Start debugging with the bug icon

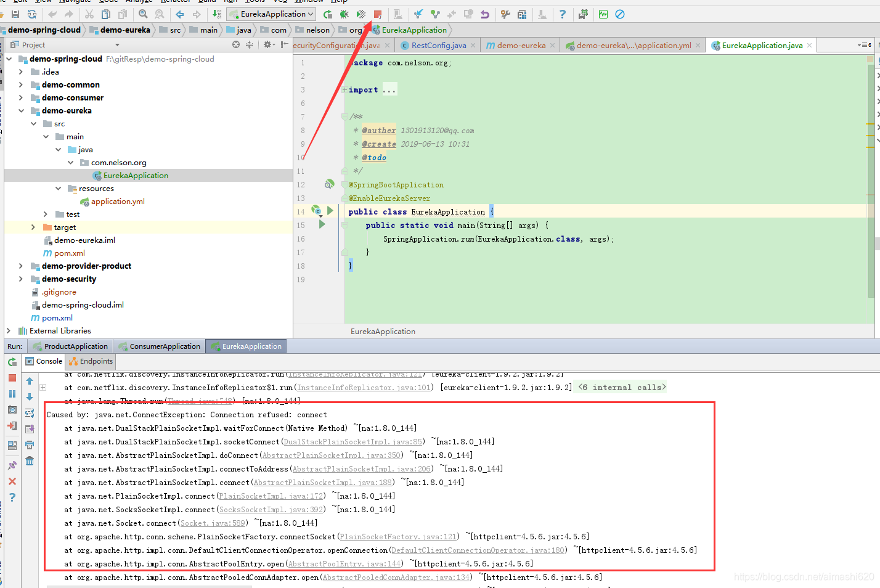click(344, 14)
